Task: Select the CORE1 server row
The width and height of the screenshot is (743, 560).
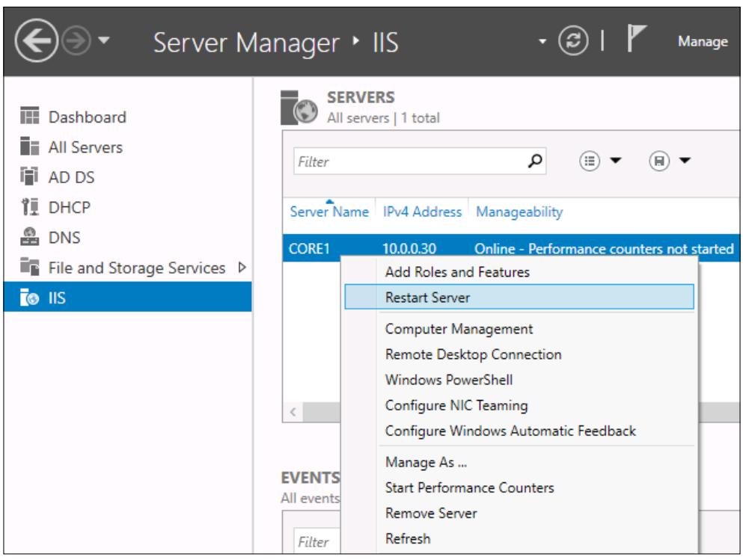Action: 511,248
